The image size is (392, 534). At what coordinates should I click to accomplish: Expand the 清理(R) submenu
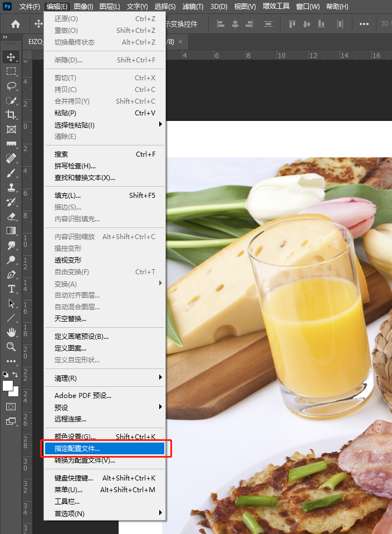105,378
